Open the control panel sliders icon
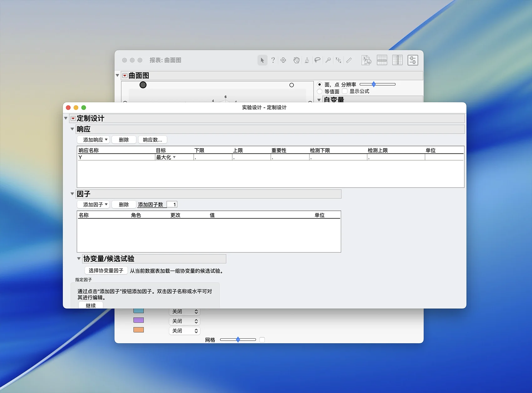 [x=412, y=60]
